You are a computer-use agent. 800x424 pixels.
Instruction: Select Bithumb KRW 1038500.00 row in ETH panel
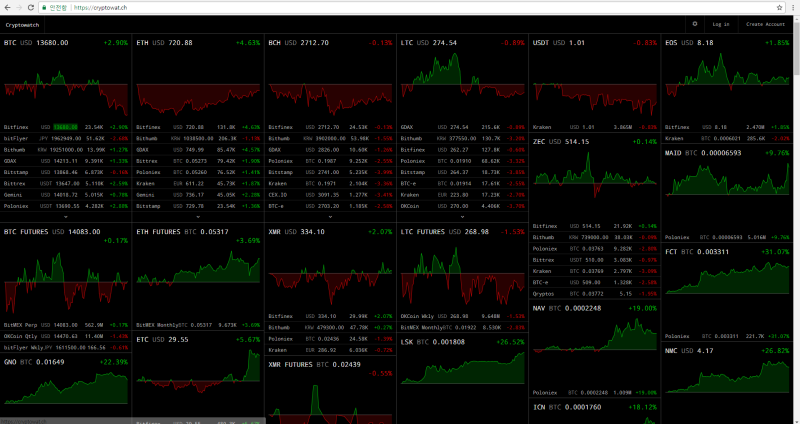pos(198,138)
